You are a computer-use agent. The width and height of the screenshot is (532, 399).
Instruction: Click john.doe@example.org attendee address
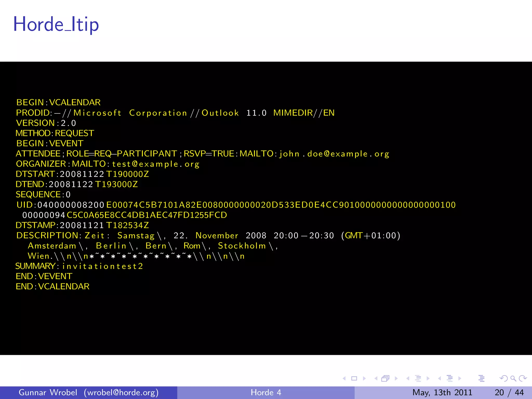click(334, 154)
